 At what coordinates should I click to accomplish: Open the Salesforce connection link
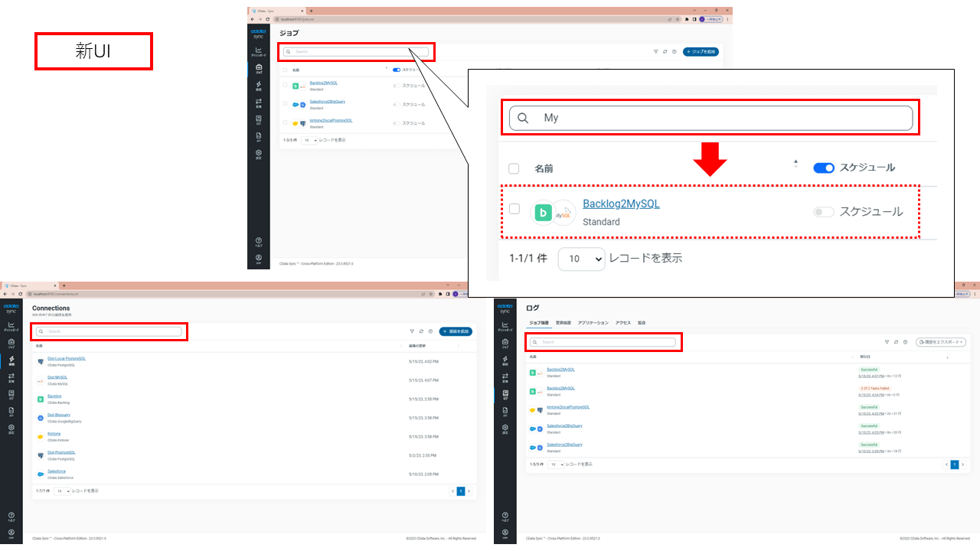click(57, 473)
